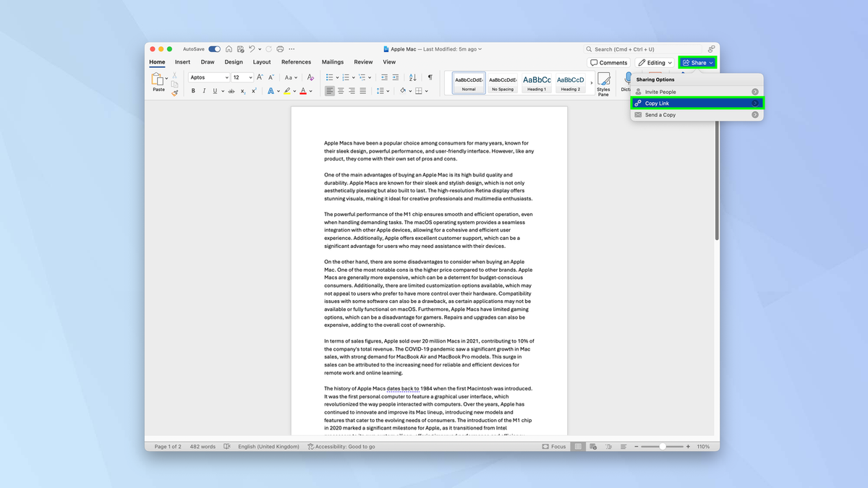The image size is (868, 488).
Task: Click the Comments button
Action: point(608,62)
